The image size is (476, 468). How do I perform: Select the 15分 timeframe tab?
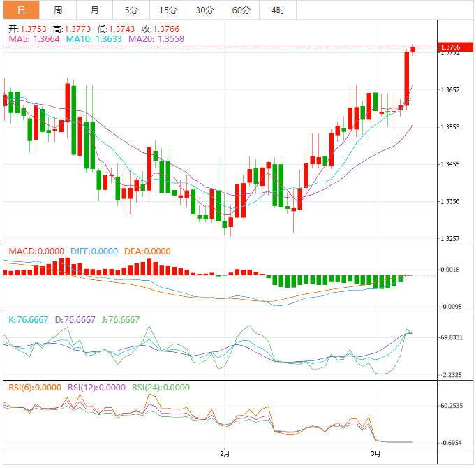click(x=168, y=10)
